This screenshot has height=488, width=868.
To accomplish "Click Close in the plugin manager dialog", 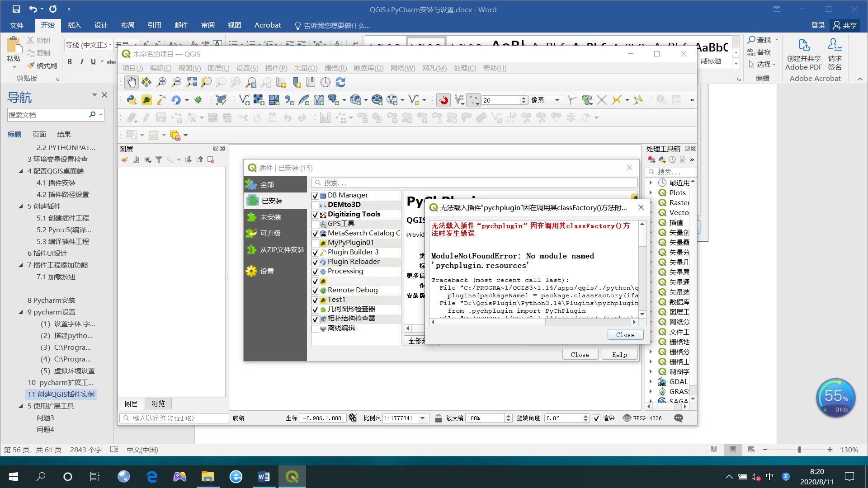I will pos(580,355).
